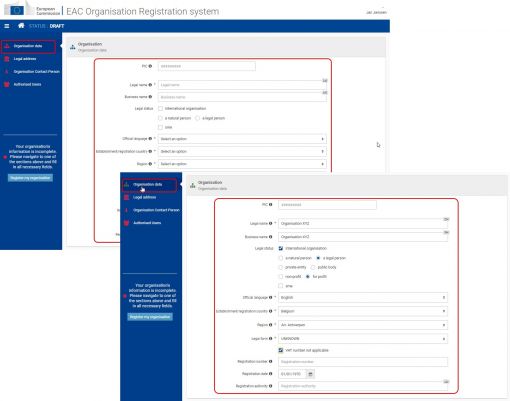510x401 pixels.
Task: Open the Jan Janssen user menu
Action: [376, 12]
